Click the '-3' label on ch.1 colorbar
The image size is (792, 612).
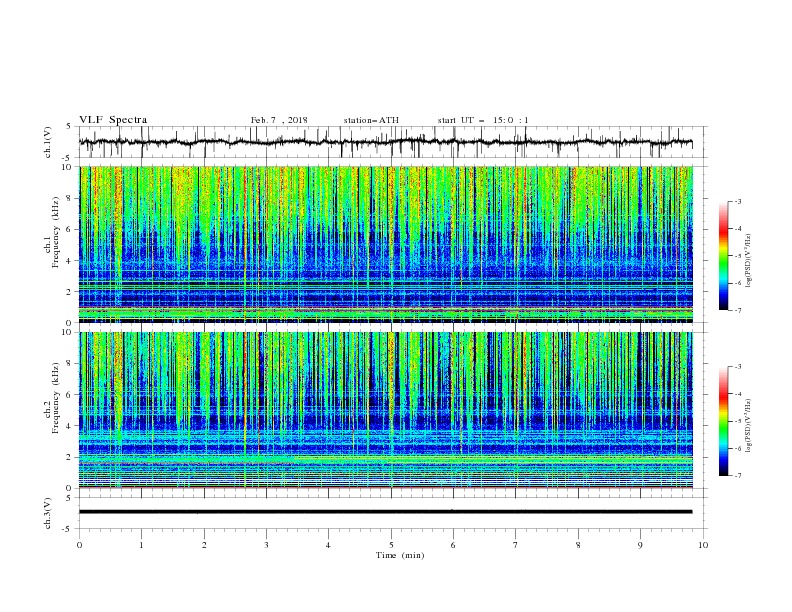737,201
